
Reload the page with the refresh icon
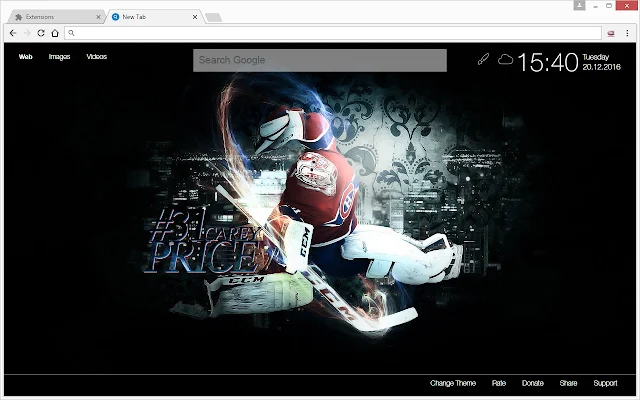coord(41,33)
